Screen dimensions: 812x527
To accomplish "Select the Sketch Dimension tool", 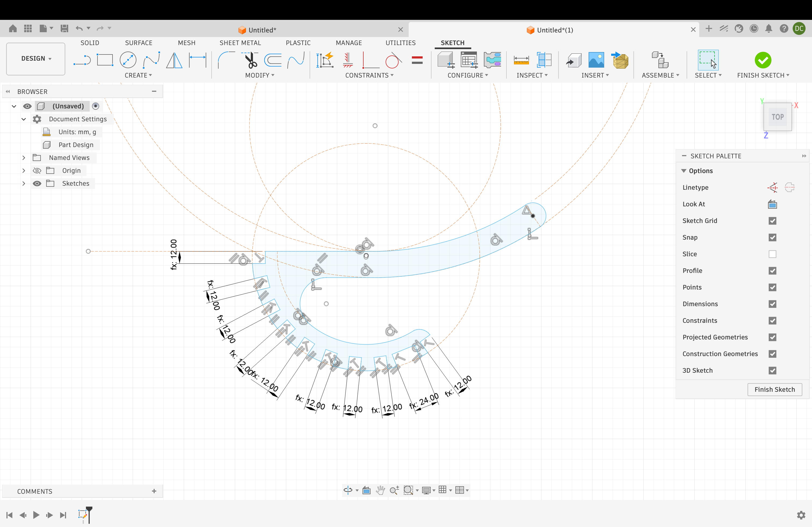I will pyautogui.click(x=198, y=60).
